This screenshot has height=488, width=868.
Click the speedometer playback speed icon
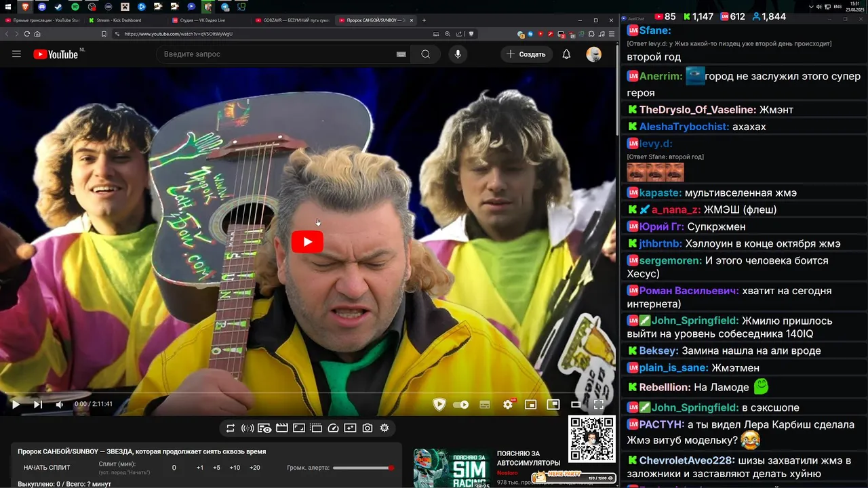coord(333,428)
